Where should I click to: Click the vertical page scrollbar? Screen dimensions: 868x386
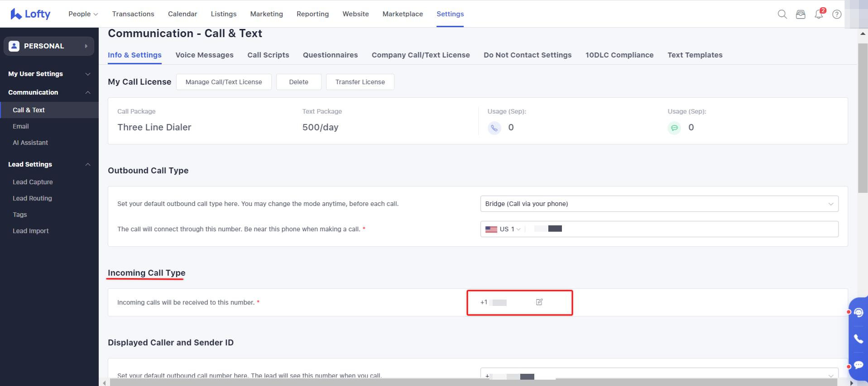[863, 118]
